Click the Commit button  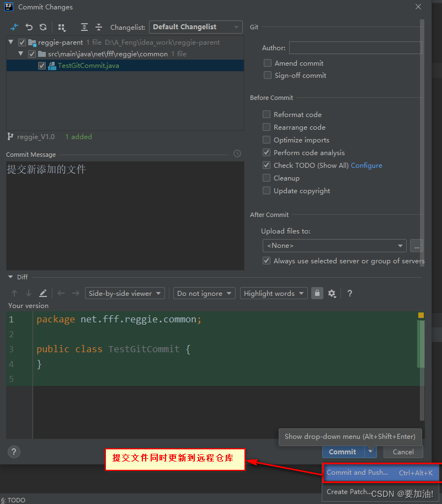tap(343, 452)
